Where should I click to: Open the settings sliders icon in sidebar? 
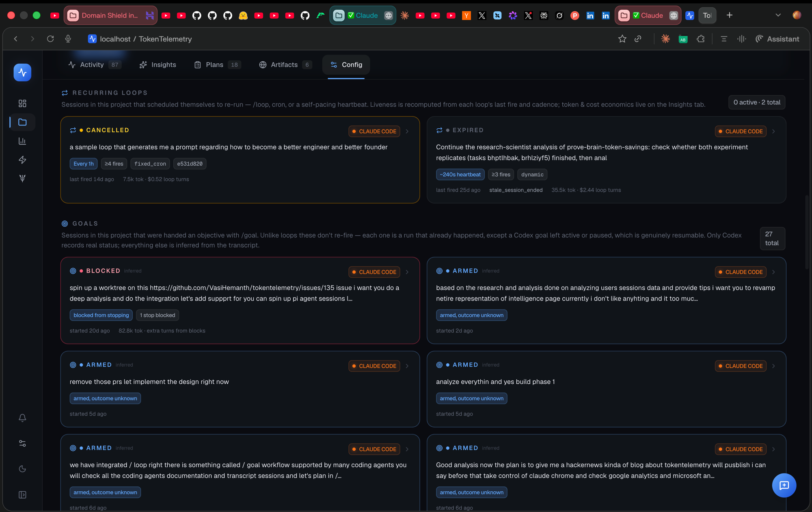point(22,443)
